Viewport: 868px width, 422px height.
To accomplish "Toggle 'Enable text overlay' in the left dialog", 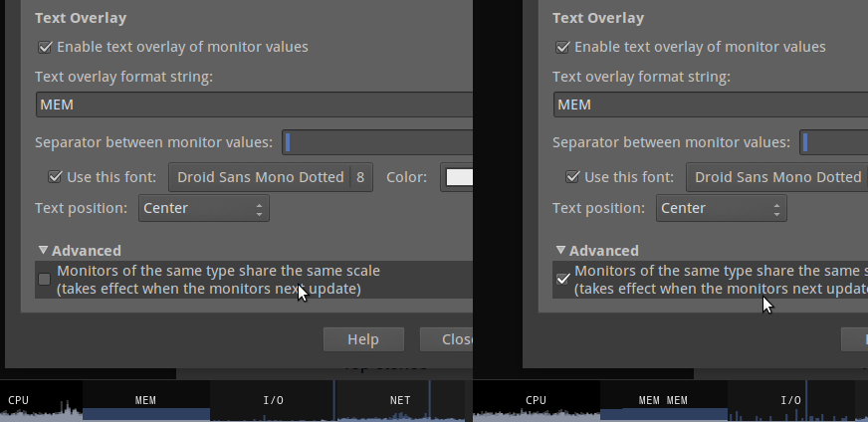I will [x=45, y=47].
